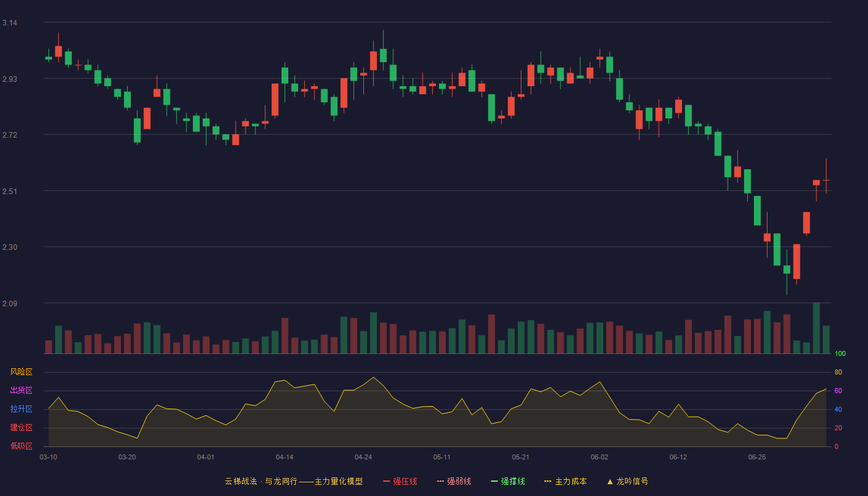Click the 06-12 date label
The width and height of the screenshot is (868, 496).
coord(678,457)
